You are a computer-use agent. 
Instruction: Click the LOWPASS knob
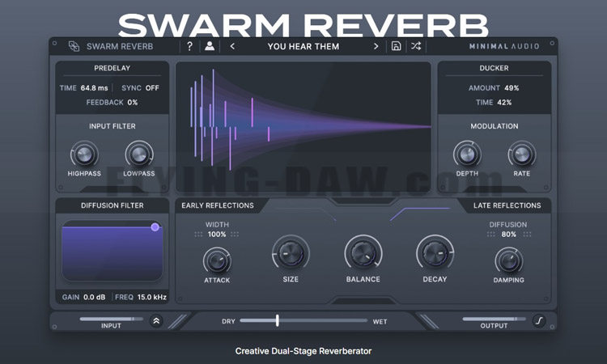pos(139,154)
